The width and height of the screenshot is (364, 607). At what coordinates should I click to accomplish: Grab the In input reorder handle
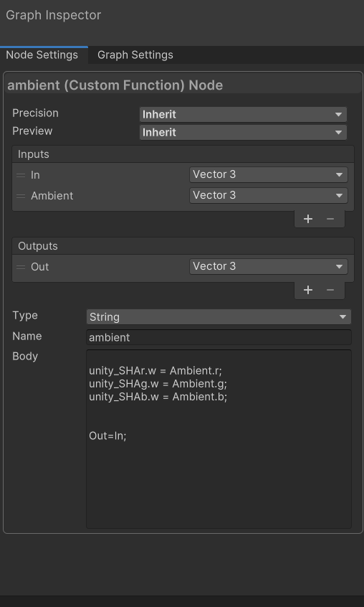coord(21,175)
